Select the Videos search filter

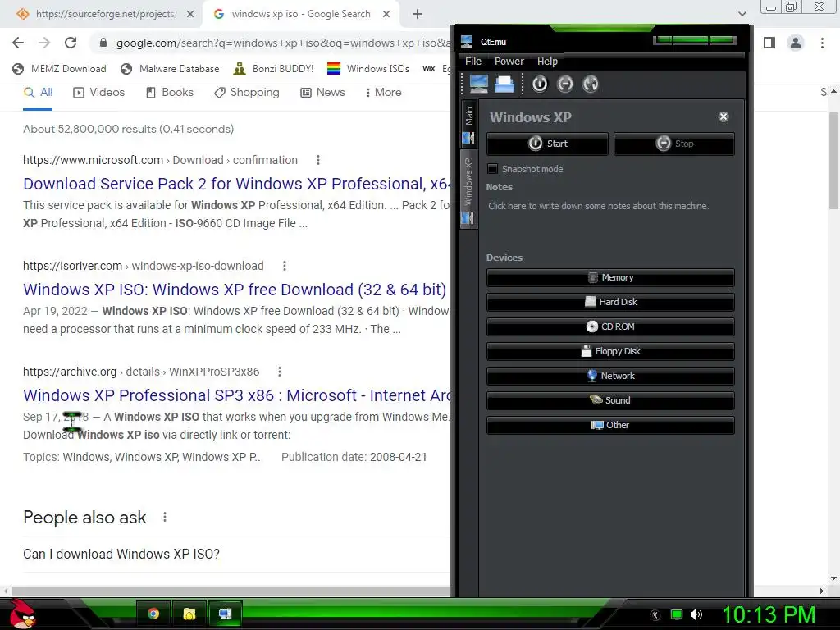98,92
